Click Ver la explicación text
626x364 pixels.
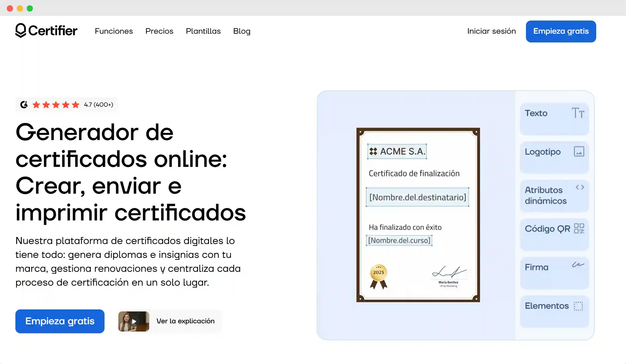pos(186,321)
